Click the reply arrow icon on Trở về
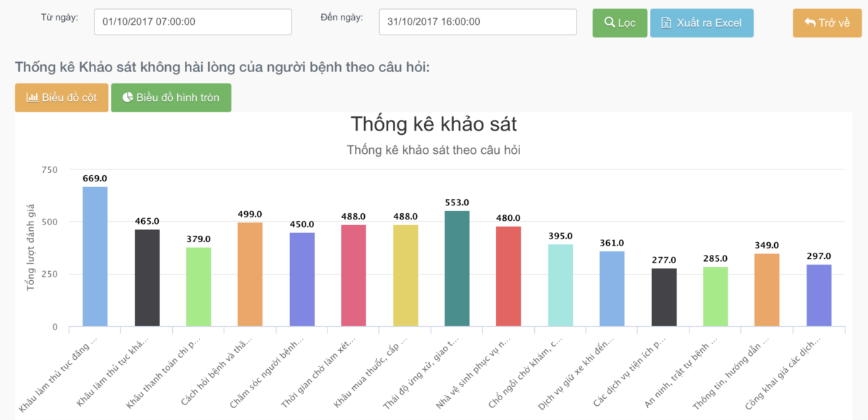 [x=810, y=23]
